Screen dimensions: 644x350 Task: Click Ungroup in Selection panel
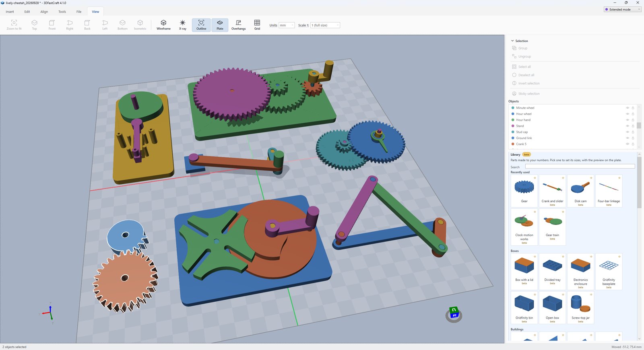coord(521,56)
